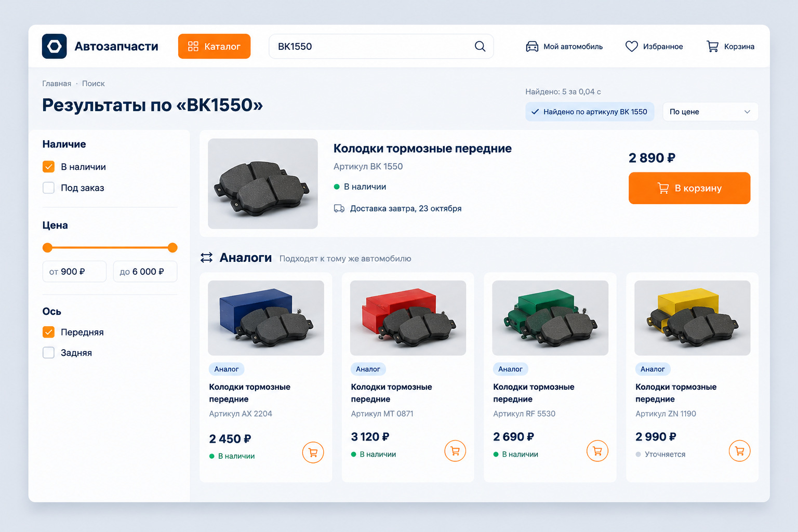The image size is (798, 532).
Task: Go to Главная breadcrumb
Action: tap(57, 84)
